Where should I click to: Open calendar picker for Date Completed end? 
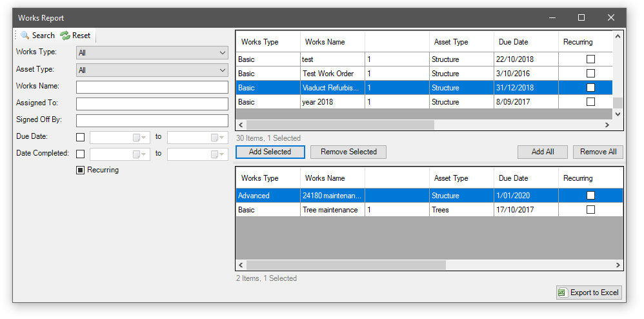(215, 154)
